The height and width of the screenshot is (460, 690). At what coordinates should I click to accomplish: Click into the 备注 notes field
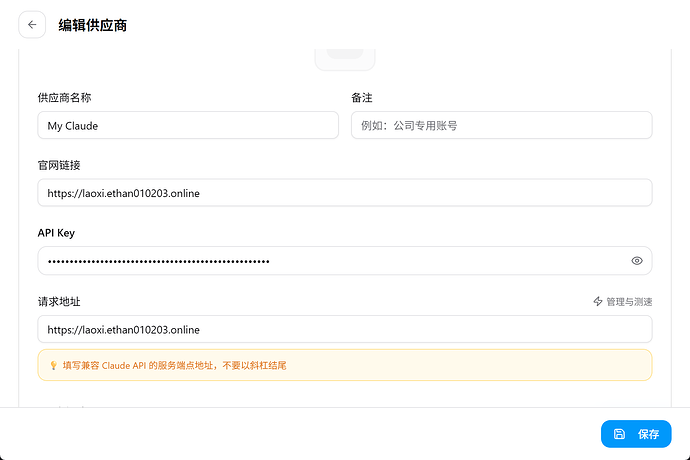tap(502, 125)
